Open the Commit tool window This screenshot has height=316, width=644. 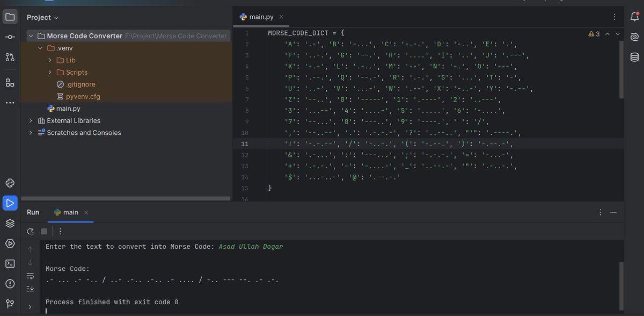click(x=10, y=37)
